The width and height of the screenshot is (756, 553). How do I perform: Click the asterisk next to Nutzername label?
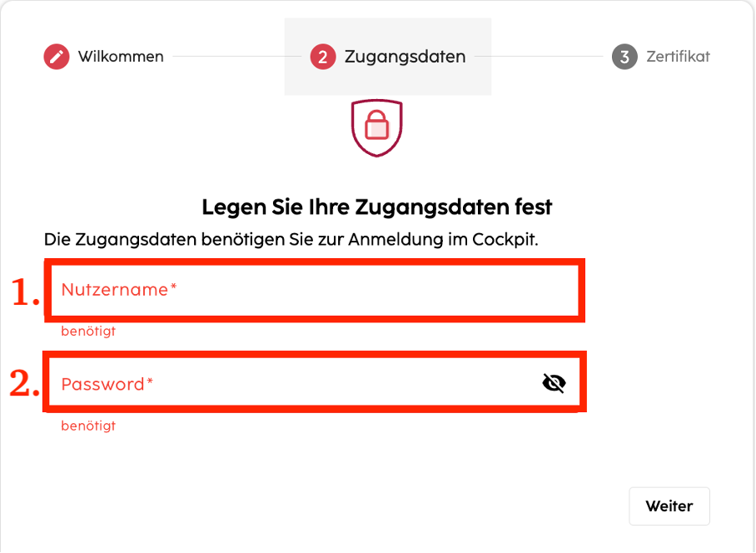tap(173, 286)
